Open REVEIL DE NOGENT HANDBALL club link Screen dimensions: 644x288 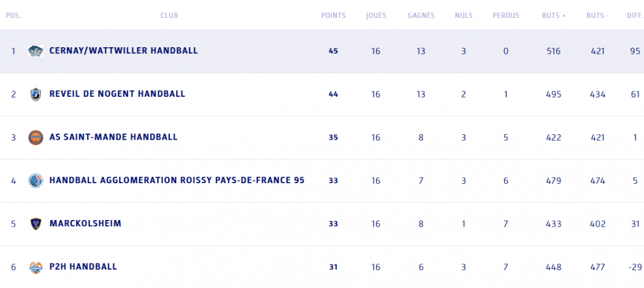pyautogui.click(x=117, y=94)
